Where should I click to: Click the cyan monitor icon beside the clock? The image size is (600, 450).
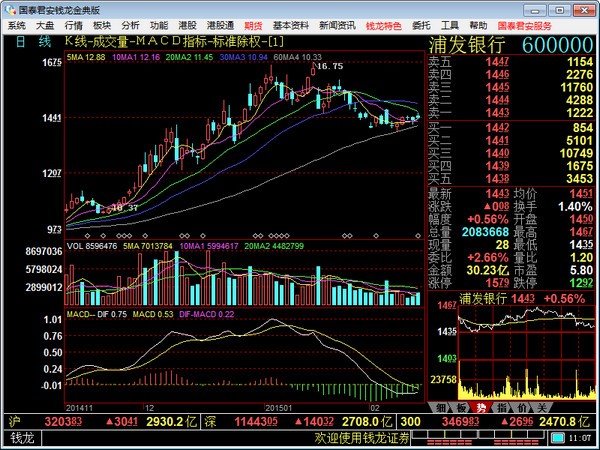coord(556,437)
